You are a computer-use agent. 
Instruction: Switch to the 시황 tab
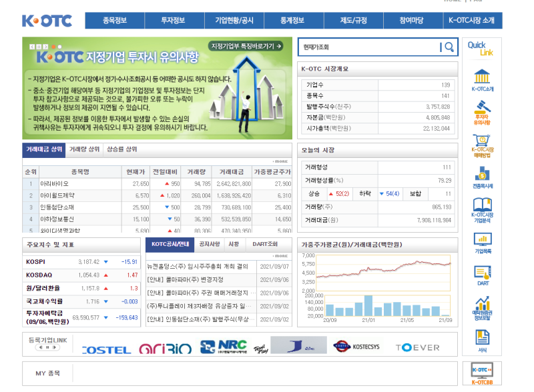(x=234, y=244)
